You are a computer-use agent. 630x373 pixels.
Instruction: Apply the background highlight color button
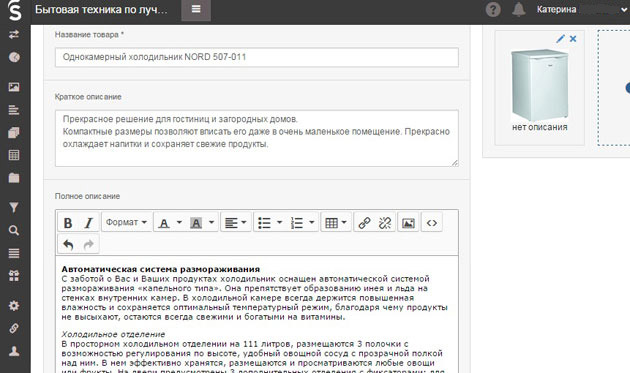196,223
